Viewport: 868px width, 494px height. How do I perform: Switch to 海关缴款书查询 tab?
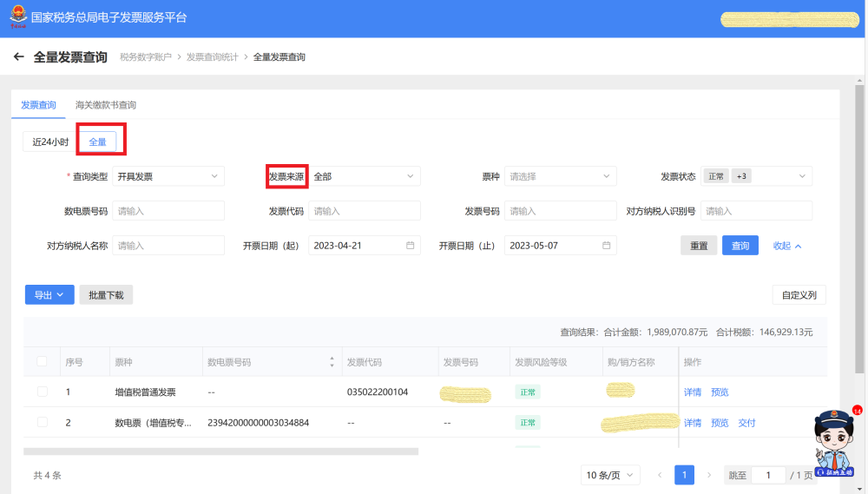106,105
